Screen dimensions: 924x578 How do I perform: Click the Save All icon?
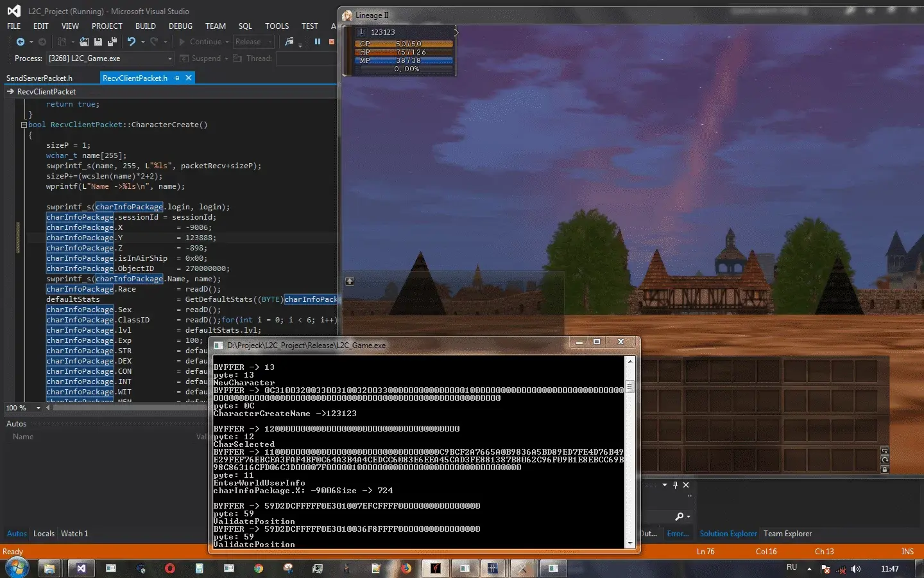[112, 42]
